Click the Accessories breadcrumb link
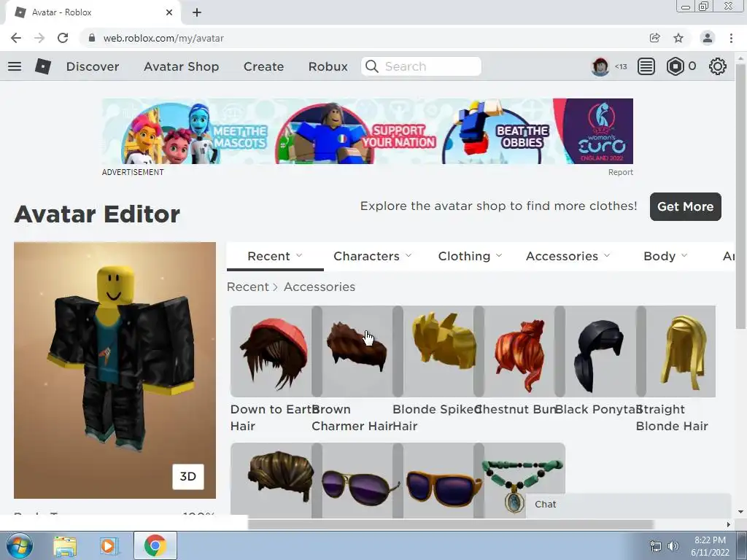 pos(320,287)
